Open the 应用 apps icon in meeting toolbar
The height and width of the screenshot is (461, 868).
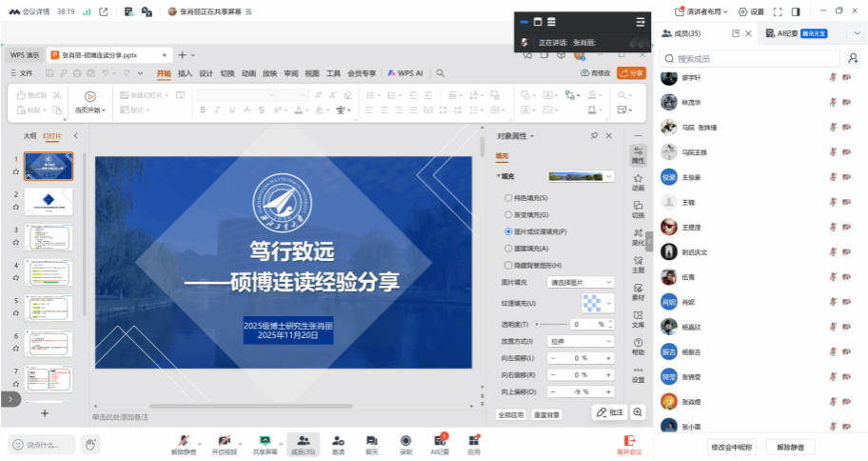point(474,440)
